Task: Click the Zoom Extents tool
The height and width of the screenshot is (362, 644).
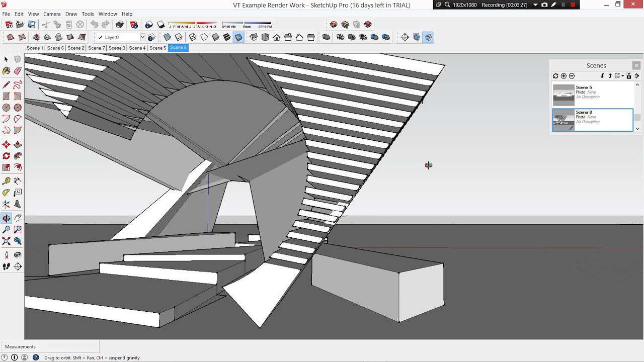Action: 6,241
